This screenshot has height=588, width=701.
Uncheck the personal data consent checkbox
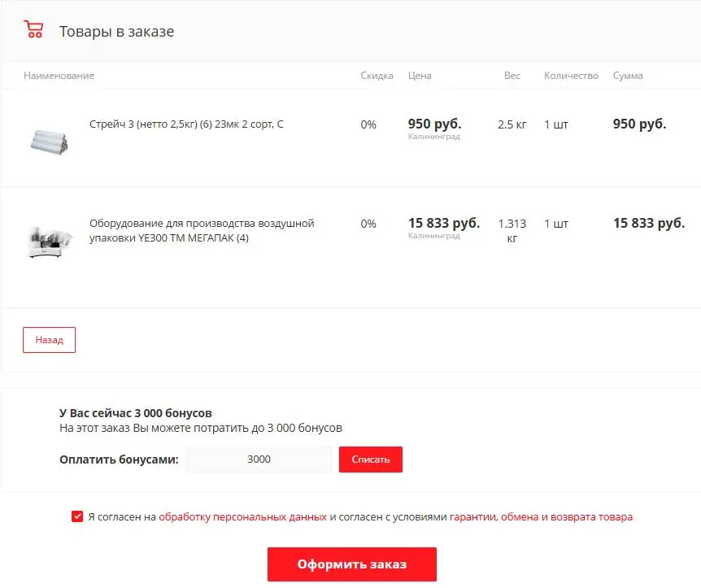tap(77, 516)
